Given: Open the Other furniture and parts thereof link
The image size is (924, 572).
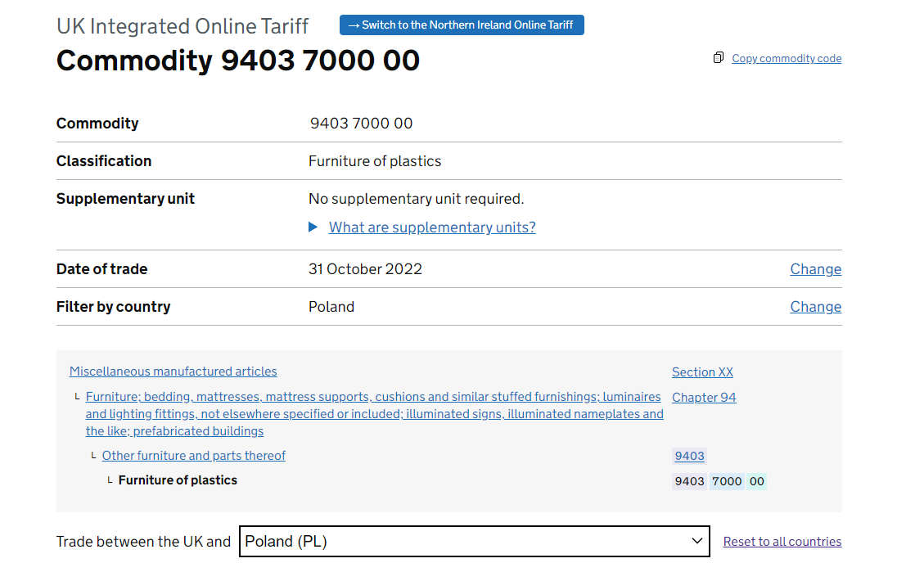Looking at the screenshot, I should (x=194, y=456).
